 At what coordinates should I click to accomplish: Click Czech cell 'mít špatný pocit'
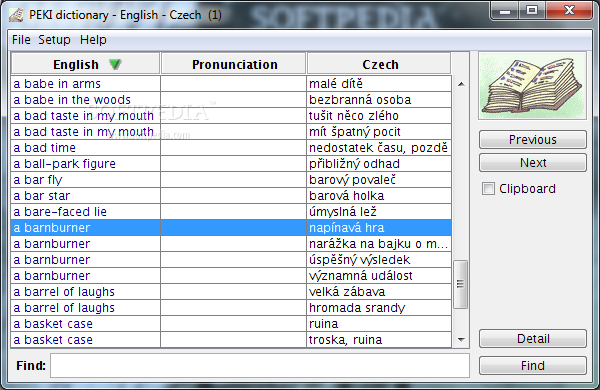pos(379,132)
